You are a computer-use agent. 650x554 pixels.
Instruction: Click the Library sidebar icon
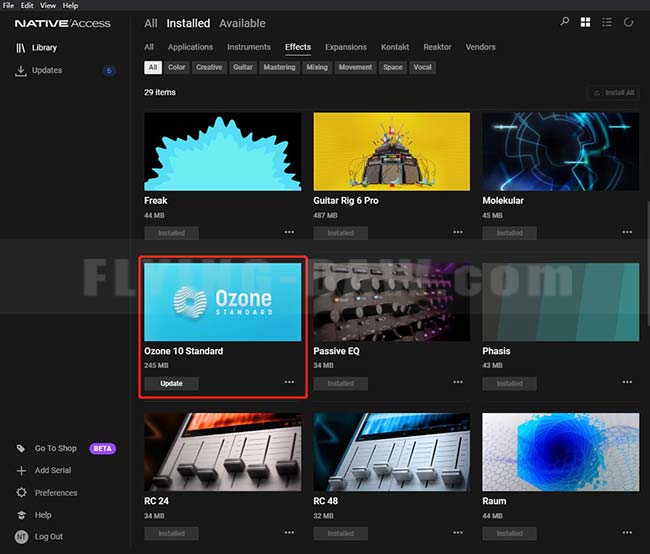(20, 48)
